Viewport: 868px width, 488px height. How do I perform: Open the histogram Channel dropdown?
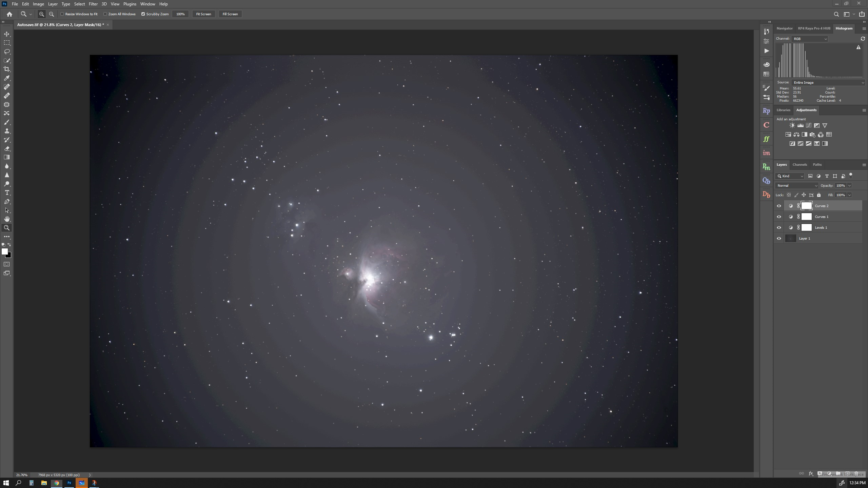[x=809, y=39]
